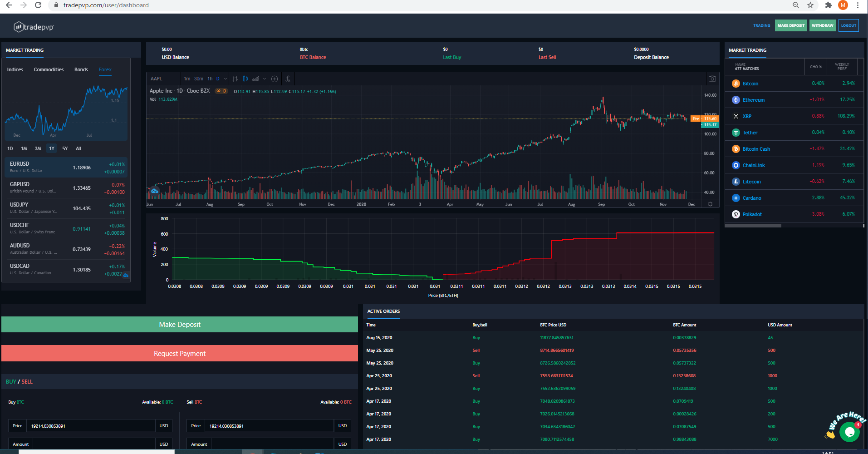
Task: Select the AUDUSD forex row
Action: pos(66,249)
